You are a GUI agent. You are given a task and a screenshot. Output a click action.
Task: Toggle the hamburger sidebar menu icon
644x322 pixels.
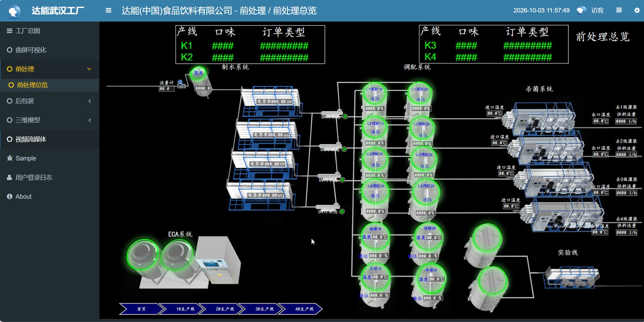click(108, 10)
